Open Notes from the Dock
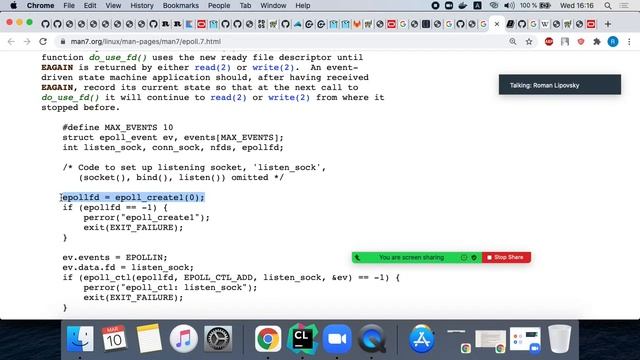Image resolution: width=640 pixels, height=360 pixels. tap(149, 339)
